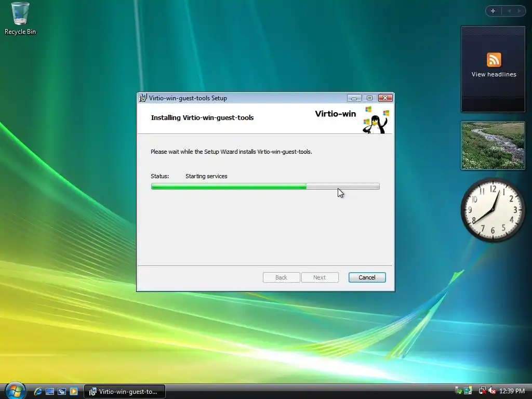Click the Safely Remove Hardware tray icon
Viewport: 532px width, 399px height.
pyautogui.click(x=458, y=391)
